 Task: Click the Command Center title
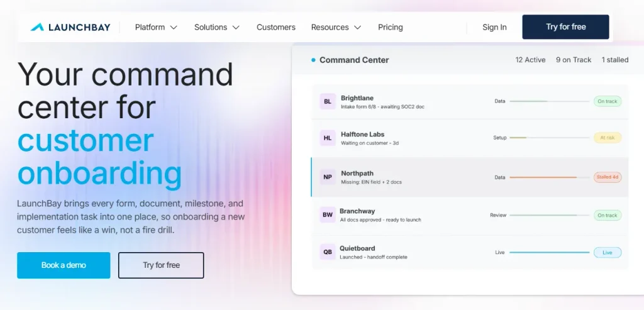tap(354, 60)
